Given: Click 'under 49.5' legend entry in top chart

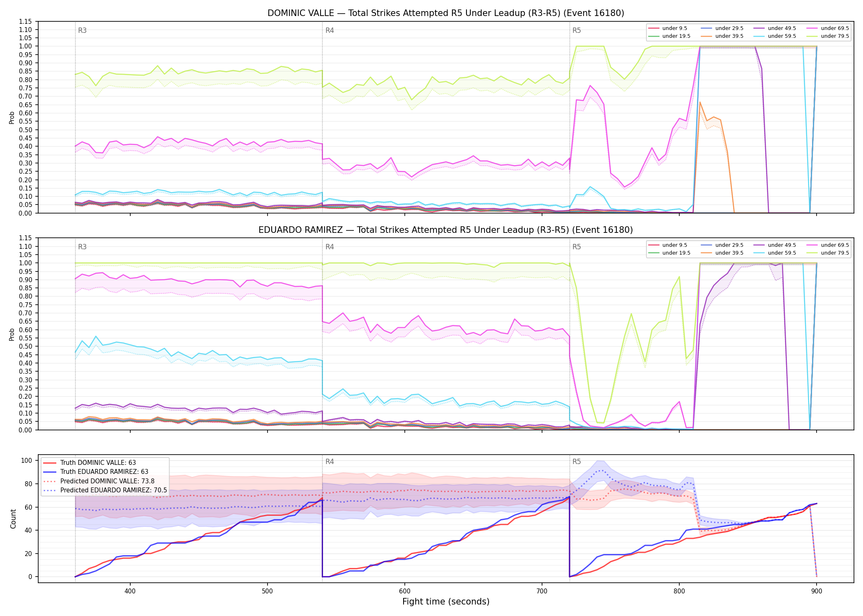Looking at the screenshot, I should (x=774, y=28).
